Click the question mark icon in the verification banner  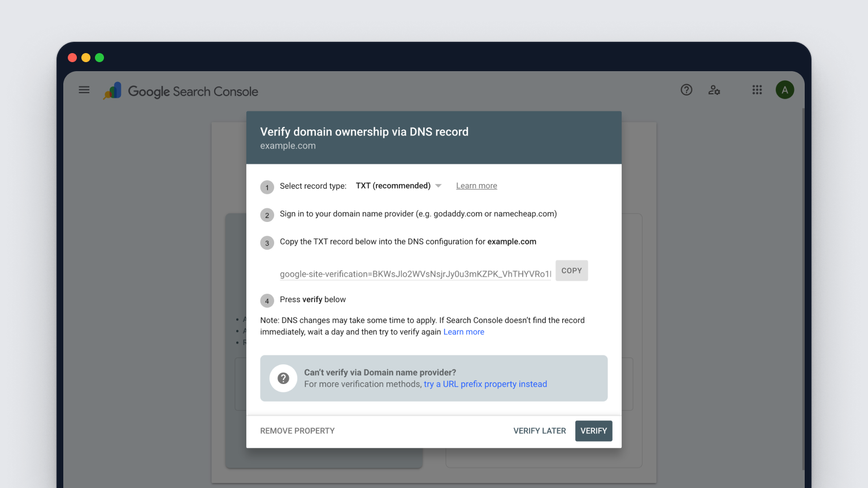tap(283, 378)
